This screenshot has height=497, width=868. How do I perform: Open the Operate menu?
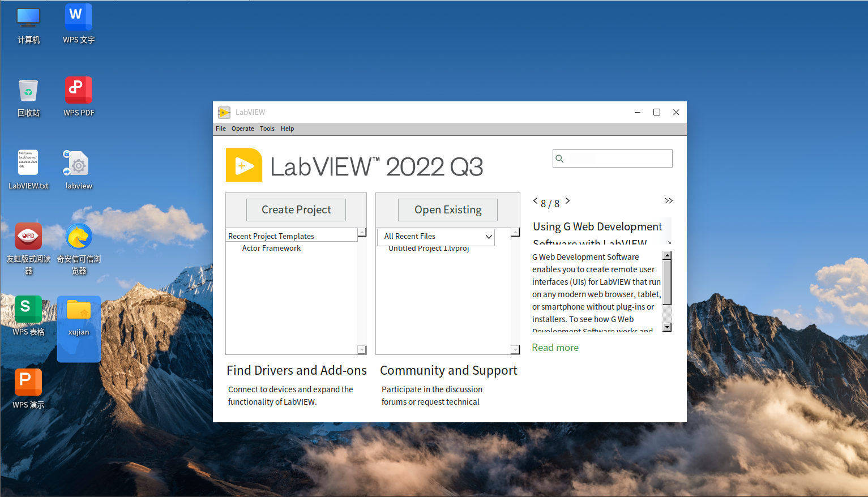[x=243, y=128]
